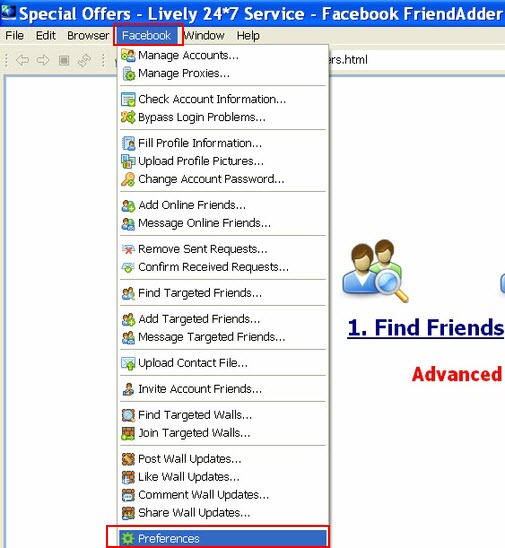Click the Remove Sent Requests icon
505x548 pixels.
[x=128, y=249]
